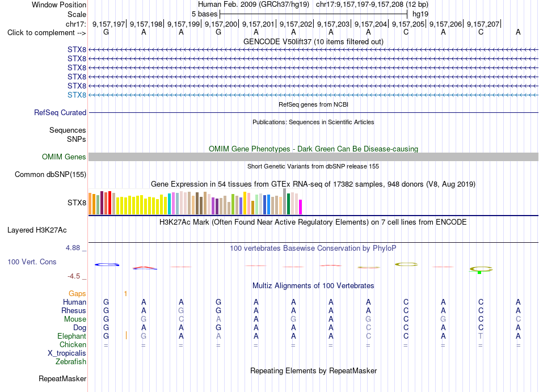539x392 pixels.
Task: Click the magenta bar in the GTEx expression chart
Action: (301, 207)
